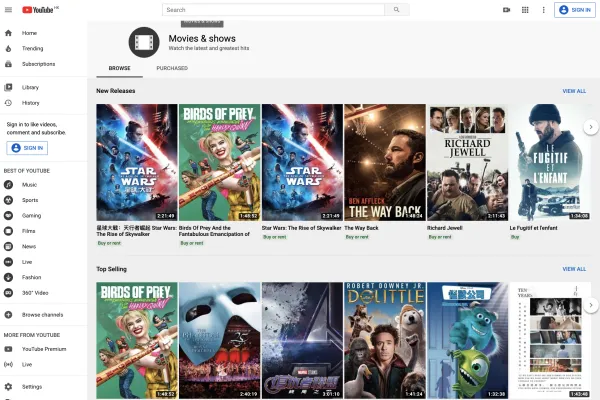Open the three-dot settings menu in header
The width and height of the screenshot is (600, 400).
pos(543,10)
